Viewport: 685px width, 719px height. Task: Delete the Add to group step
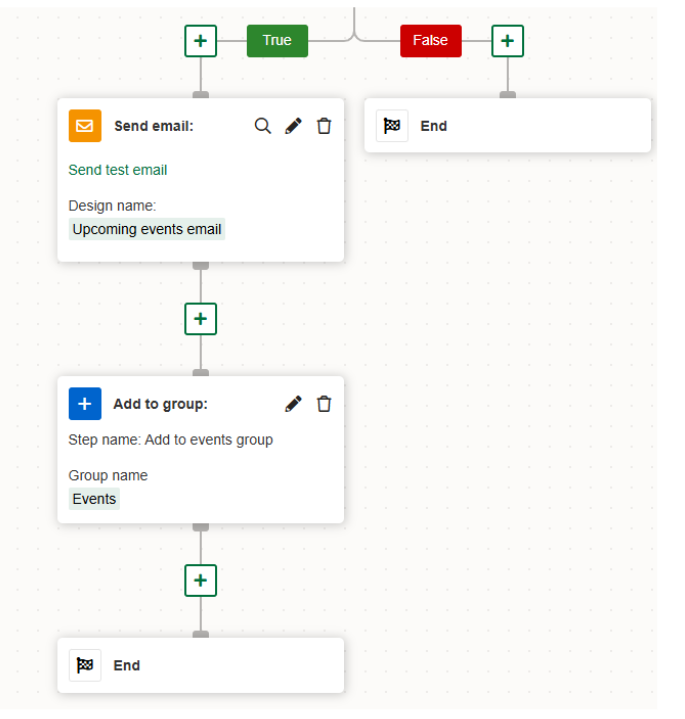pos(324,404)
